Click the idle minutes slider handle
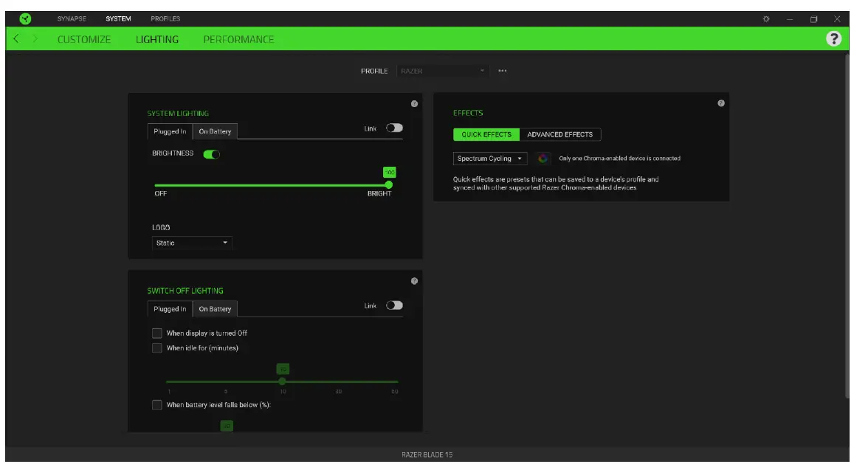Viewport: 868px width, 464px height. click(282, 381)
